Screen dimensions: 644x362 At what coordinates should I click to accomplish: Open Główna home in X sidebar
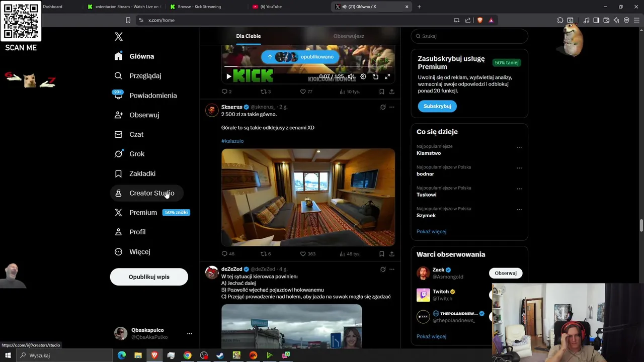pyautogui.click(x=134, y=56)
